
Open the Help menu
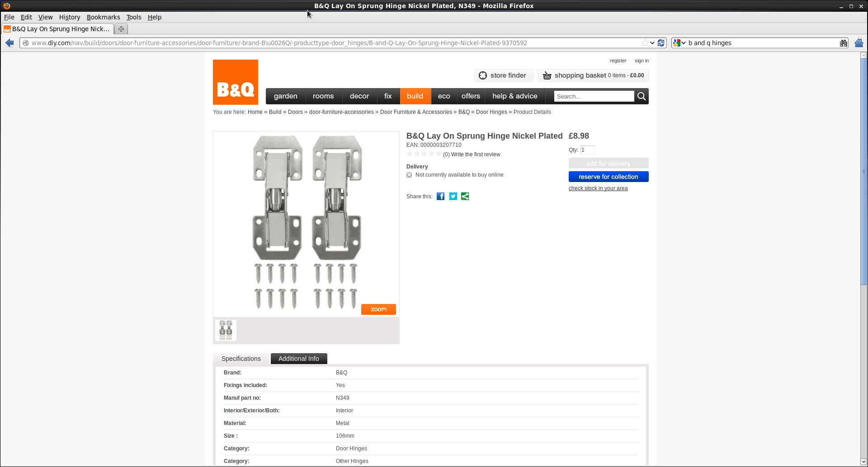155,17
